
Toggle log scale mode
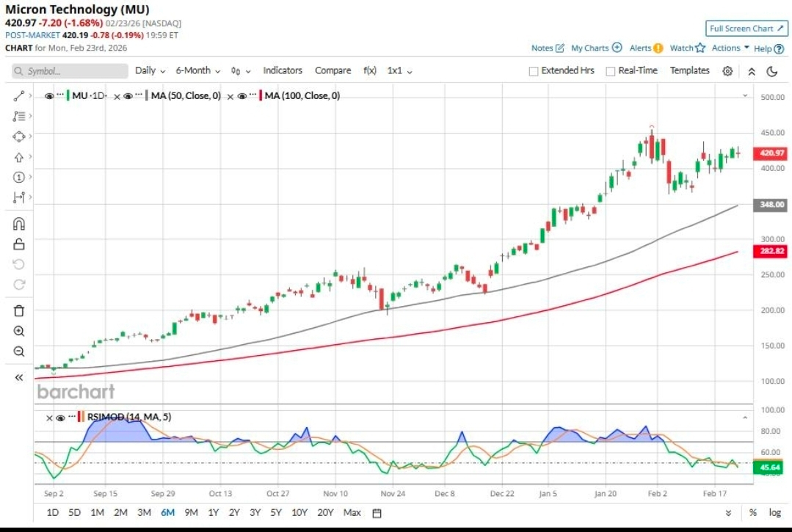tap(775, 512)
